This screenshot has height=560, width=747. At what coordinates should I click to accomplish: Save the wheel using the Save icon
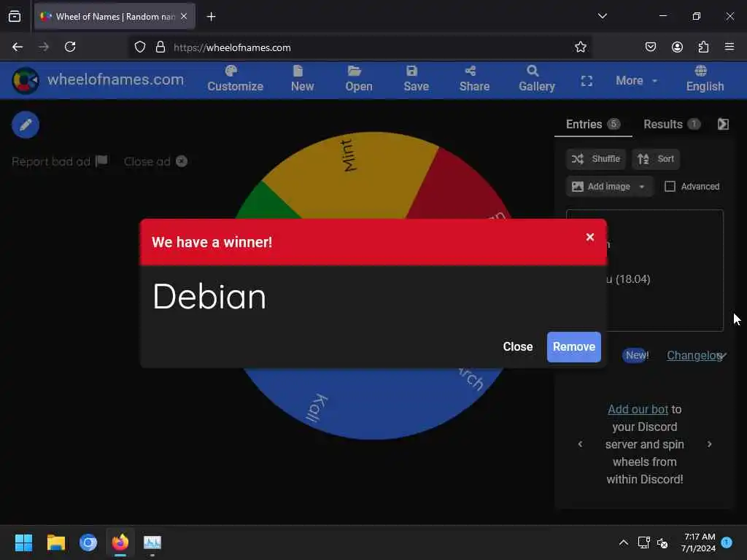pos(417,79)
